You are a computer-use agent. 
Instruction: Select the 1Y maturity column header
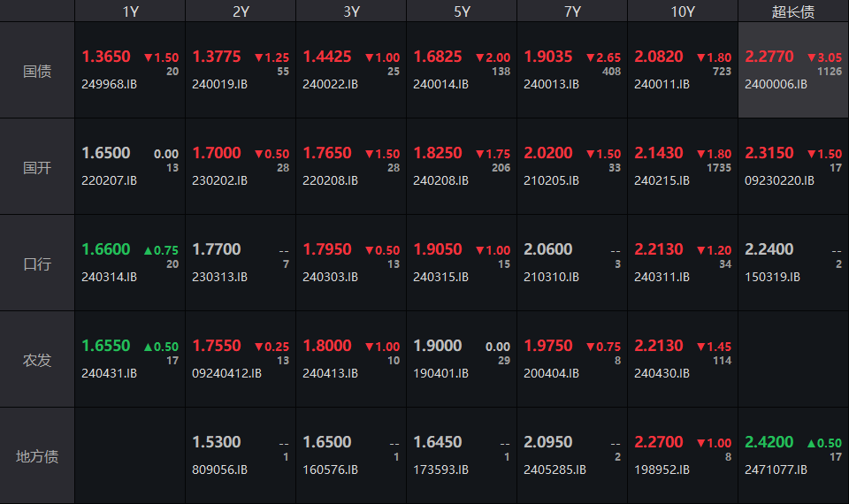pos(130,11)
